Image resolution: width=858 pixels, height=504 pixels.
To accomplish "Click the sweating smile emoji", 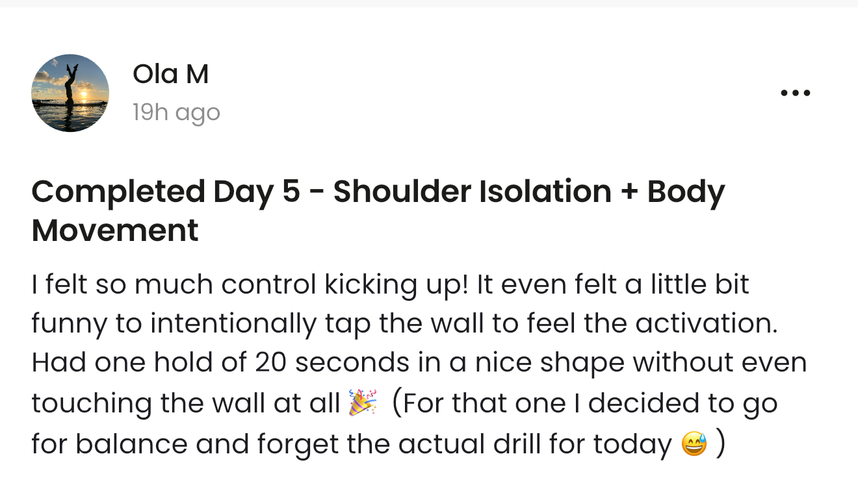I will 694,444.
